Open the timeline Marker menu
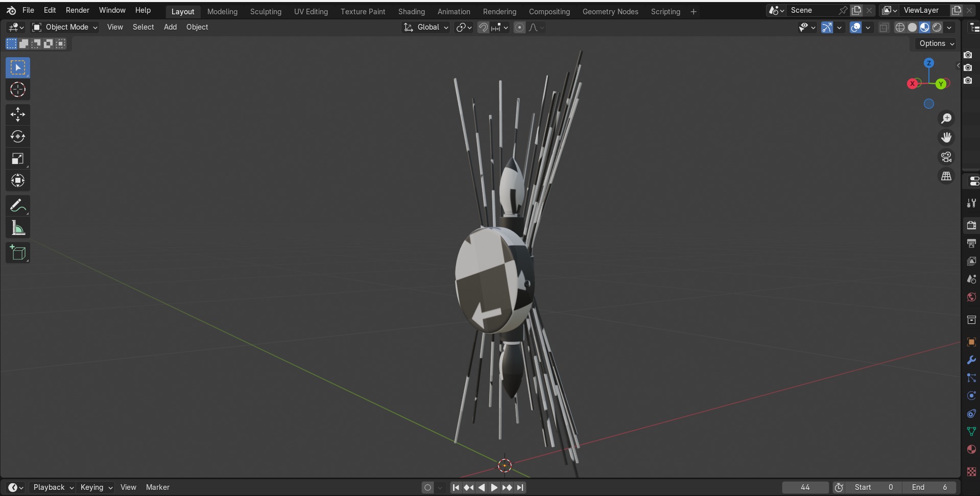Viewport: 980px width, 496px height. click(158, 487)
